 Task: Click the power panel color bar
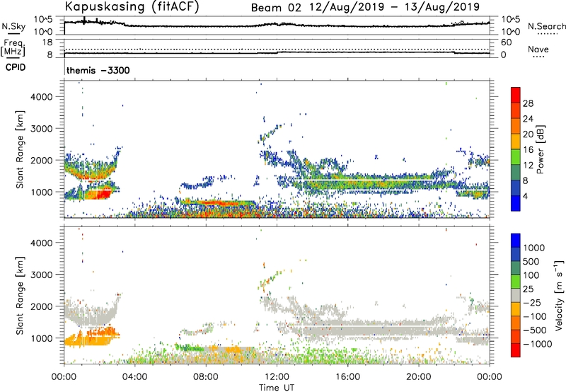coord(516,149)
